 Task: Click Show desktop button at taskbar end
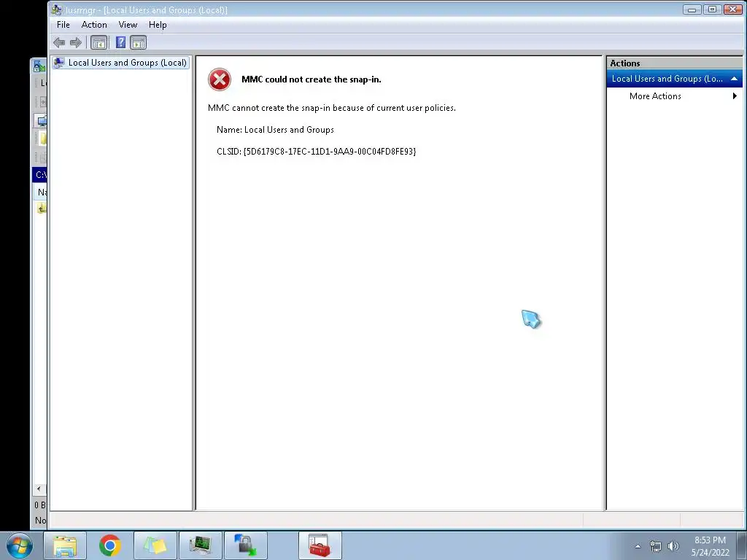point(742,545)
